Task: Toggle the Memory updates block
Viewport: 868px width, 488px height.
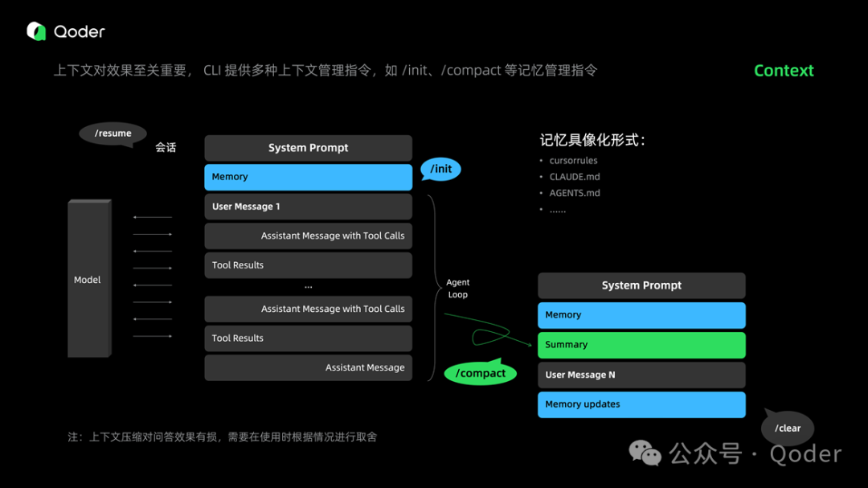Action: [x=641, y=404]
